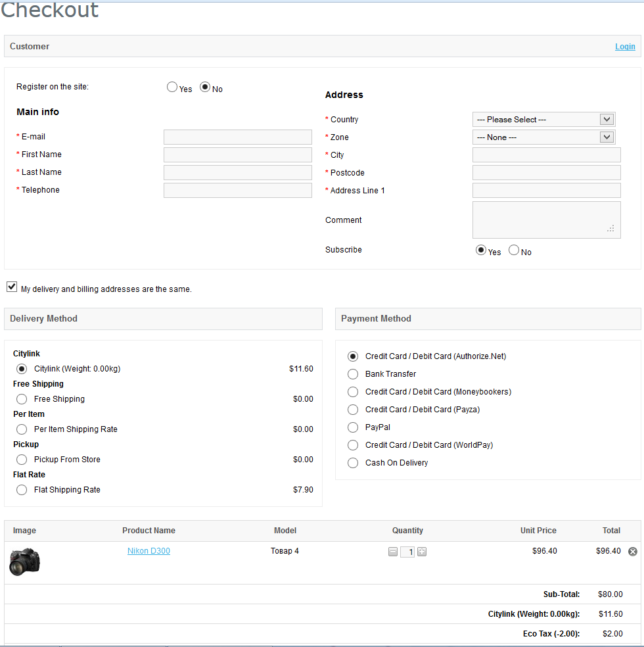Image resolution: width=644 pixels, height=647 pixels.
Task: Click the Sub-Total value $80.00
Action: point(610,594)
